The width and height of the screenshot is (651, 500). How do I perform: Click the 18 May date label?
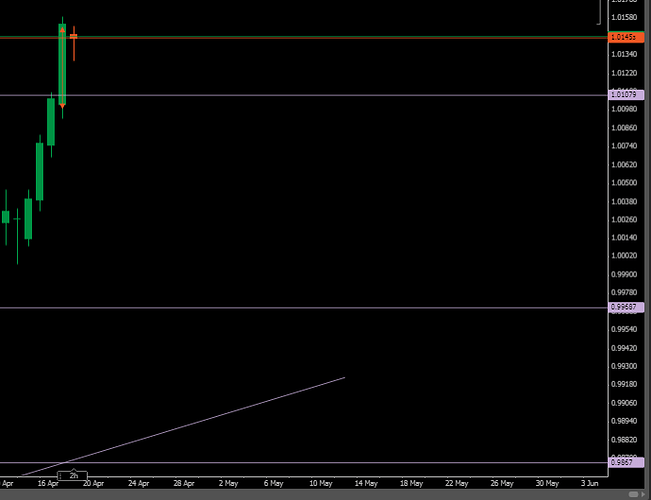click(411, 483)
